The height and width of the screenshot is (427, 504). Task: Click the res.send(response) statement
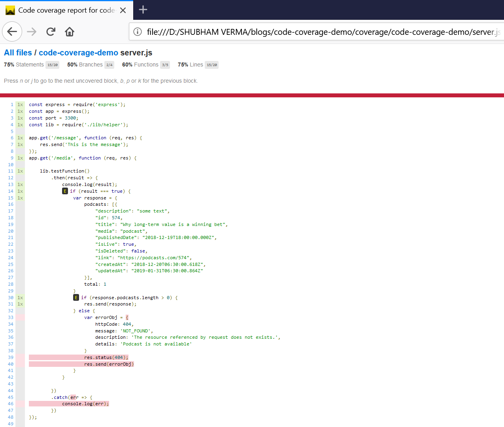tap(110, 304)
